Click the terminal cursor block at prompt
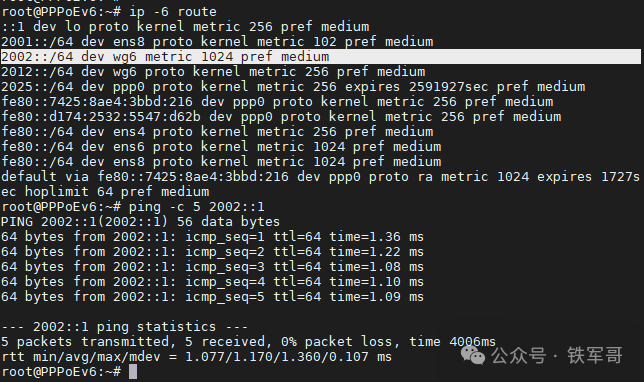Viewport: 644px width, 382px height. tap(133, 372)
